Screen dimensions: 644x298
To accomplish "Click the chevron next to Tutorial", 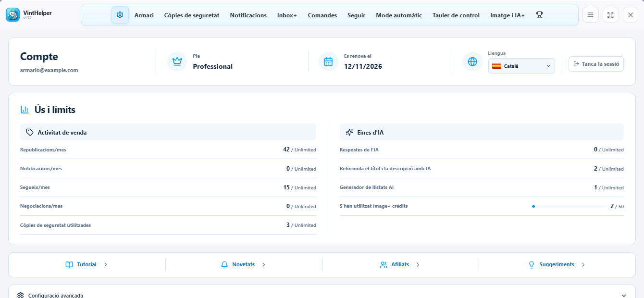I will coord(106,265).
